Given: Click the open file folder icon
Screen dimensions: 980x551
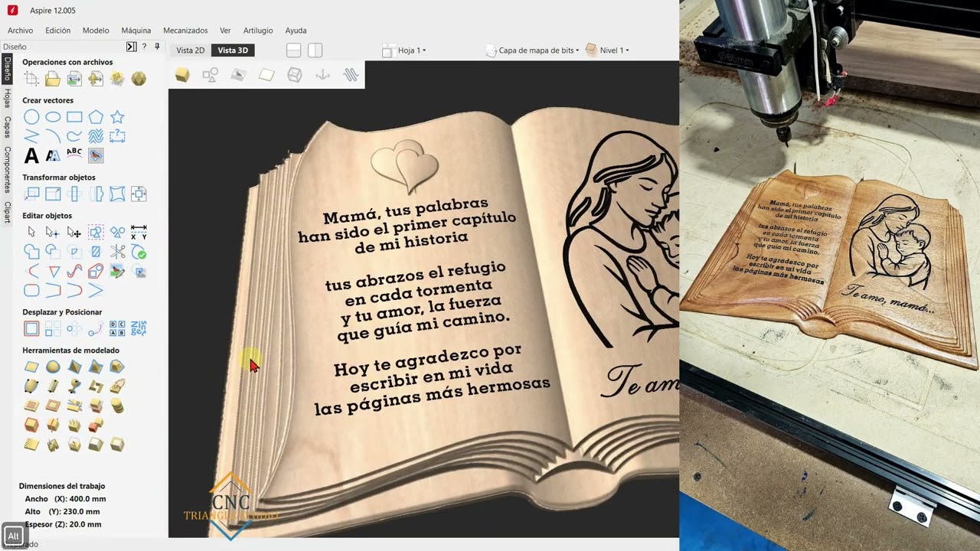Looking at the screenshot, I should [53, 79].
